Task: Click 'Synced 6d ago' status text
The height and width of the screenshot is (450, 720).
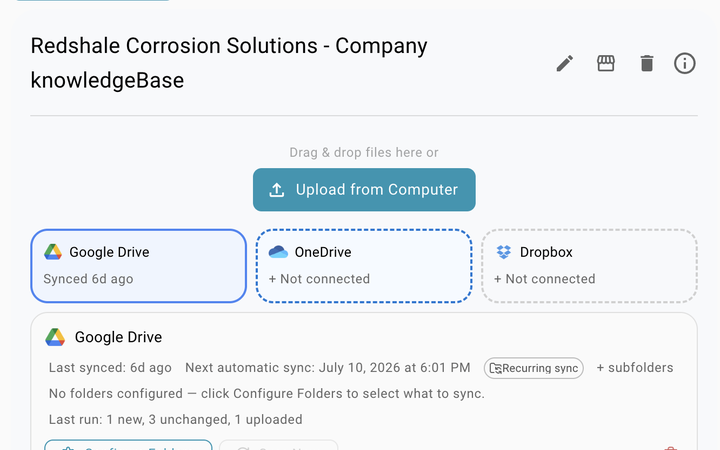Action: (88, 279)
